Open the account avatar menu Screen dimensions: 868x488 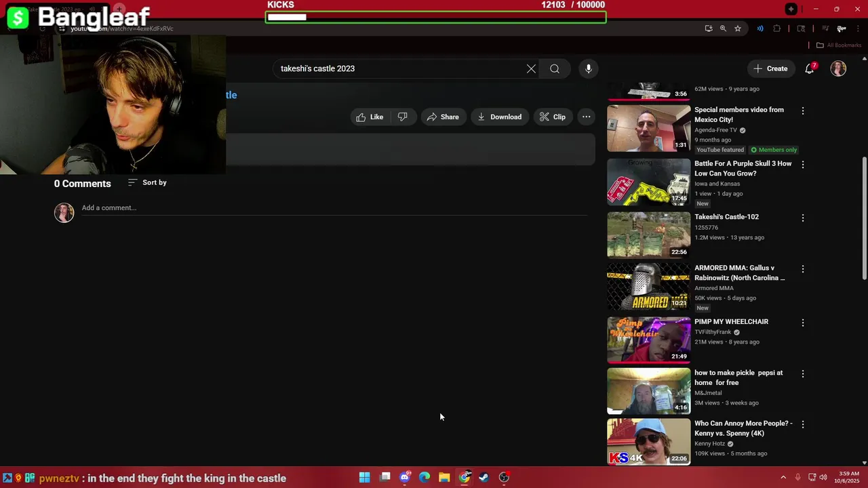838,68
